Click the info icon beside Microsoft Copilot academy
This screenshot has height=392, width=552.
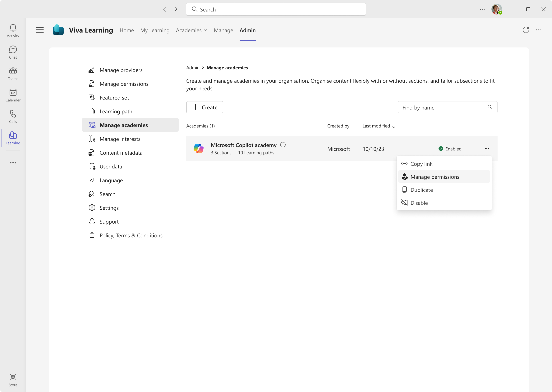point(283,145)
